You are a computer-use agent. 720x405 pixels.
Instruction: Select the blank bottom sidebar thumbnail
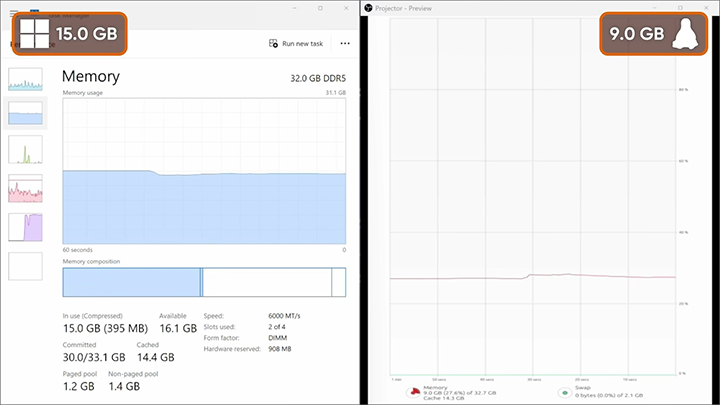click(x=25, y=266)
